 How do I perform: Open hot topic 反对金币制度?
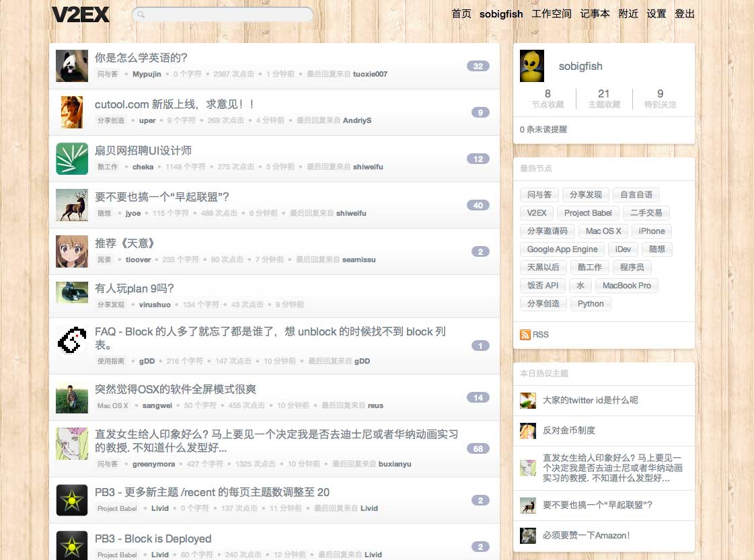coord(569,430)
